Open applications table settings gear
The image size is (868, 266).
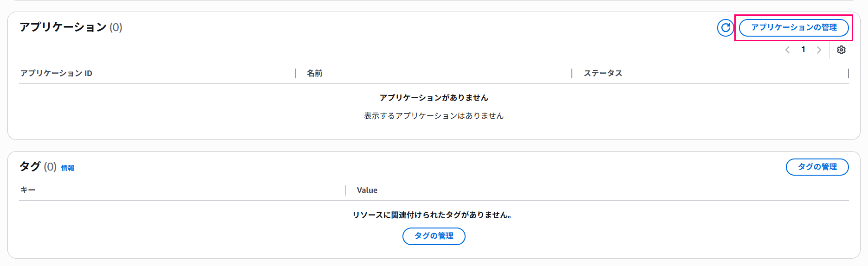841,50
